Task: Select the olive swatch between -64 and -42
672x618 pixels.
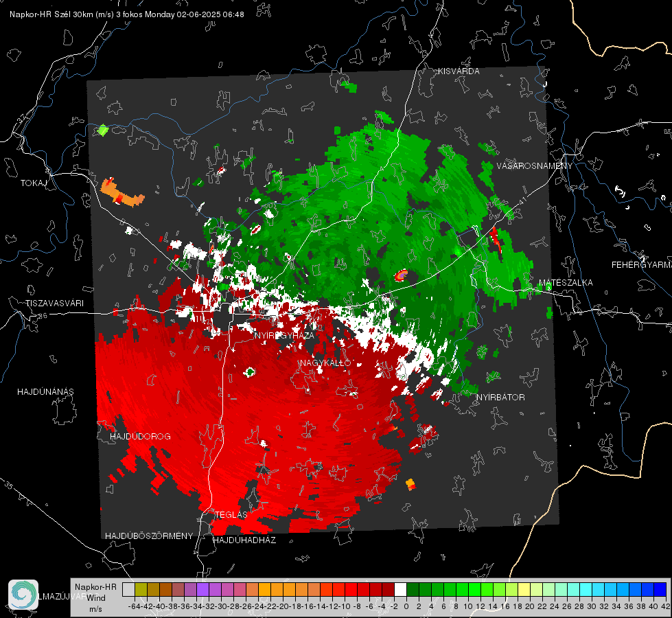Action: [141, 590]
